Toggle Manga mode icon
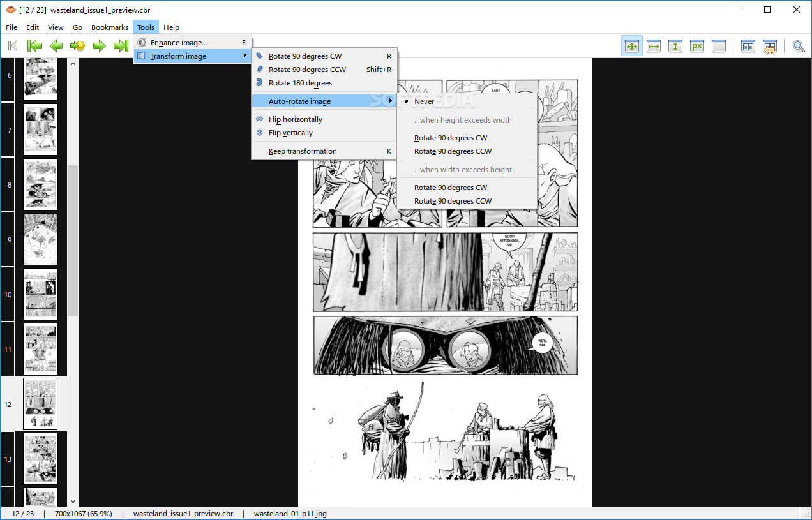 click(770, 46)
